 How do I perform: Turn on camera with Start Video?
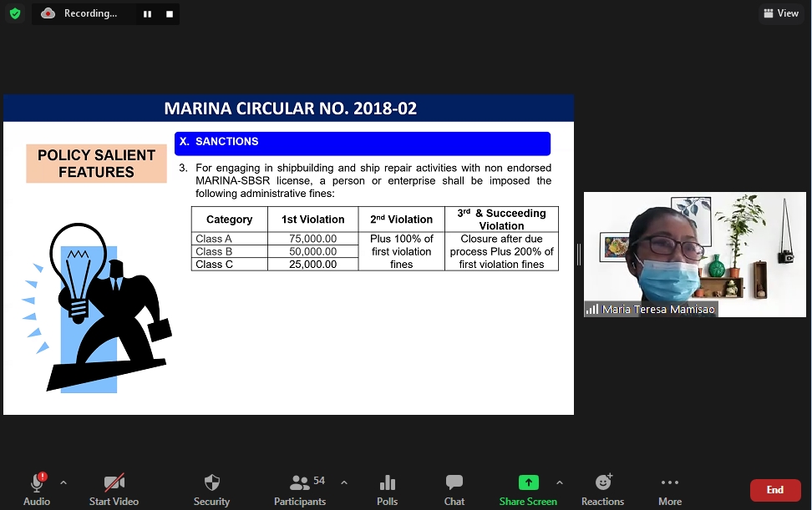114,489
